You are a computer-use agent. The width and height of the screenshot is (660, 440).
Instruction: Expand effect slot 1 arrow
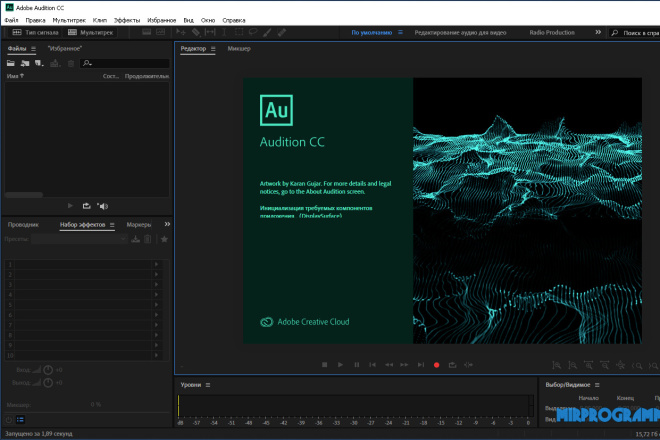coord(156,264)
